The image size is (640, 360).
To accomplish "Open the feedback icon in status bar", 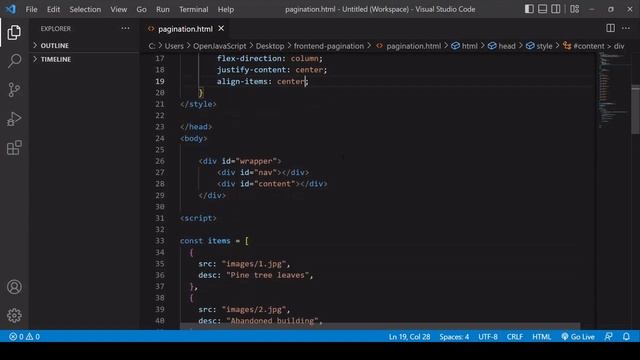I will tap(608, 337).
